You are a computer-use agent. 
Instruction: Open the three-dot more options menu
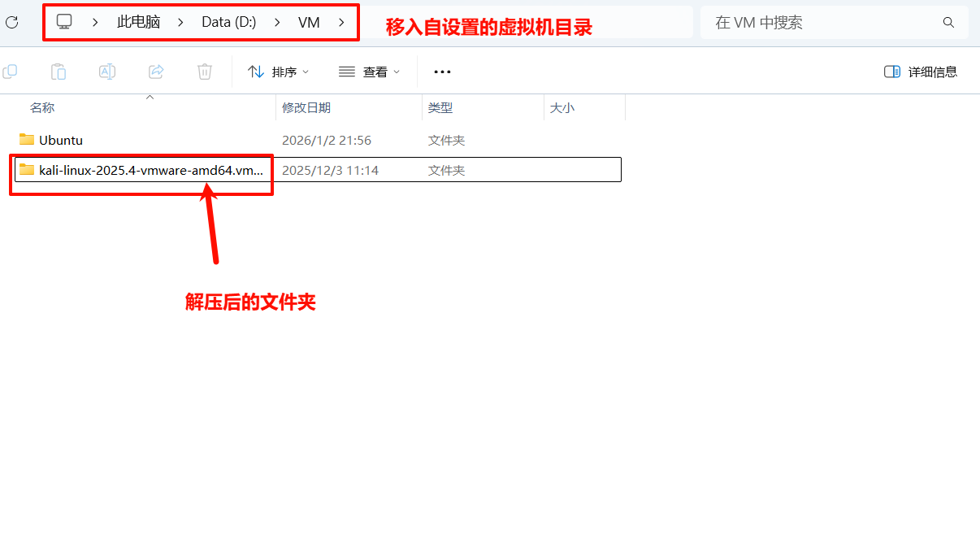point(442,72)
